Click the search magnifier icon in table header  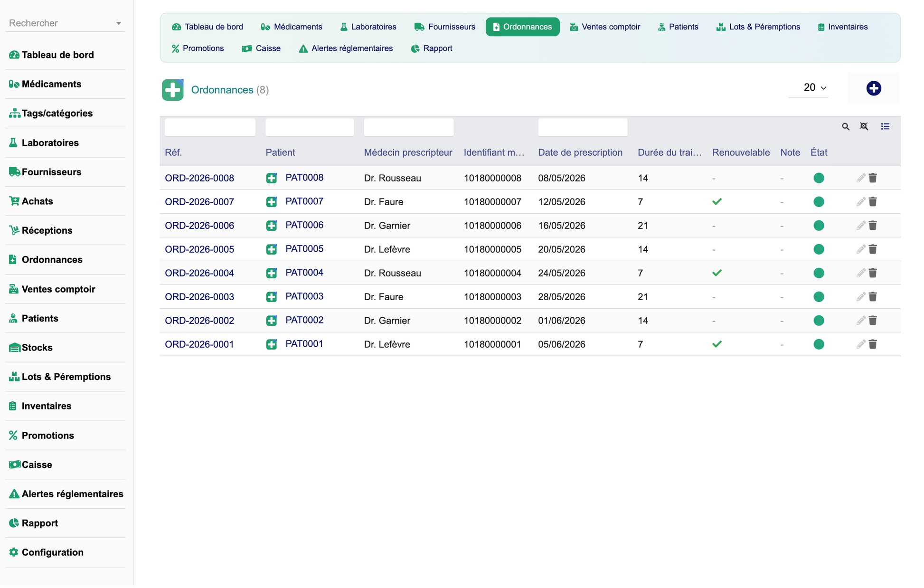click(845, 126)
